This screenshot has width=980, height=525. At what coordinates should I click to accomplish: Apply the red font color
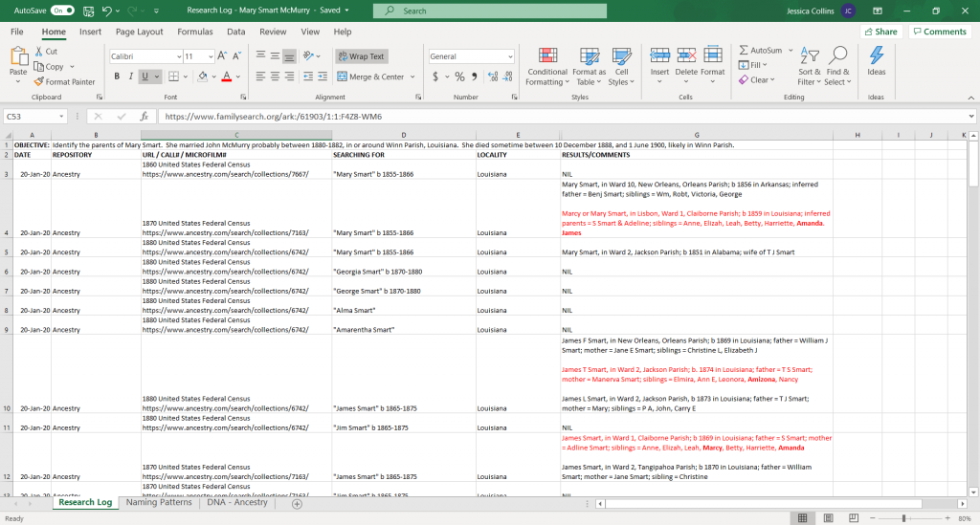pos(226,77)
